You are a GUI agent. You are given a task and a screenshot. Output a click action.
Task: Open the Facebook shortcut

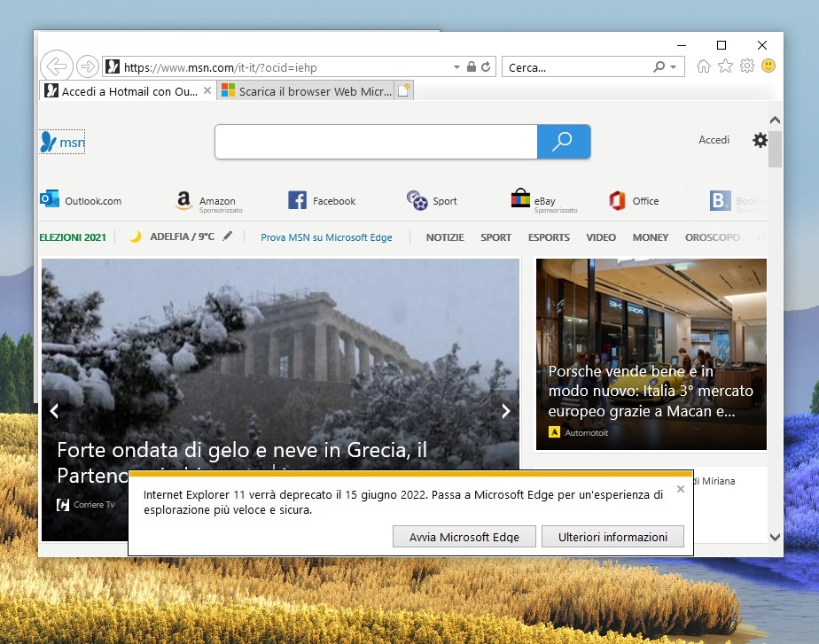322,200
